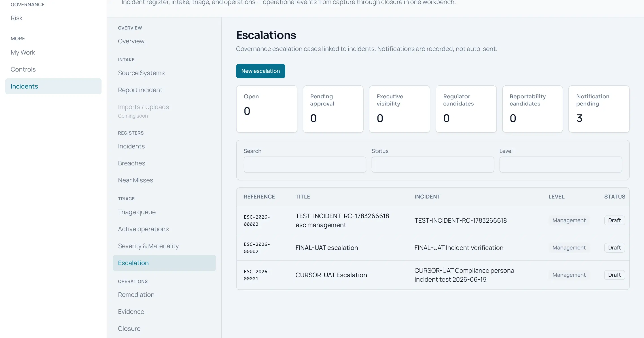Click CURSOR-UAT Compliance persona incident cell
This screenshot has width=644, height=338.
(x=464, y=275)
